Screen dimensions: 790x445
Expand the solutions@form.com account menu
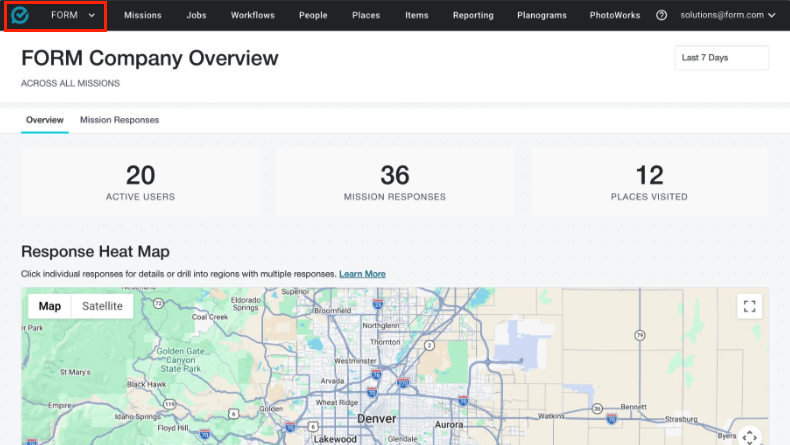pos(728,15)
